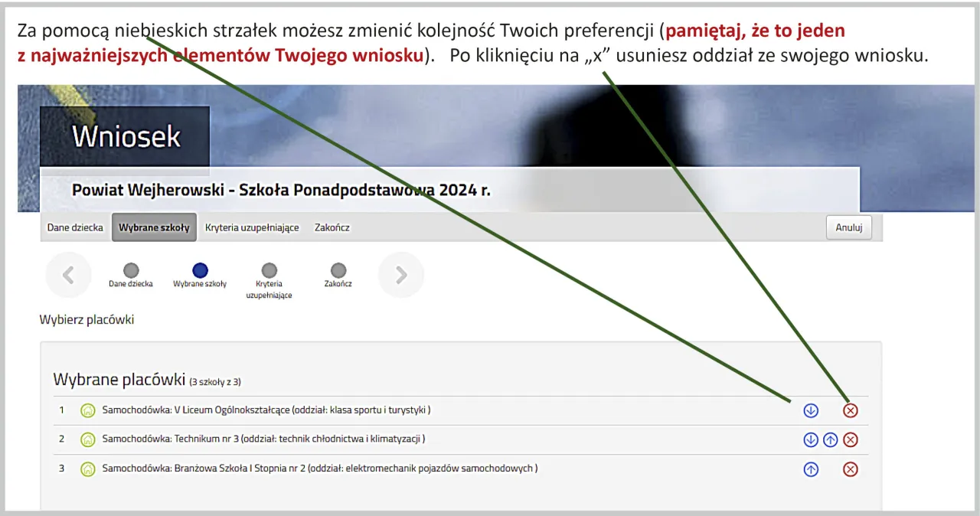The height and width of the screenshot is (516, 980).
Task: Go to previous step arrow
Action: [68, 275]
